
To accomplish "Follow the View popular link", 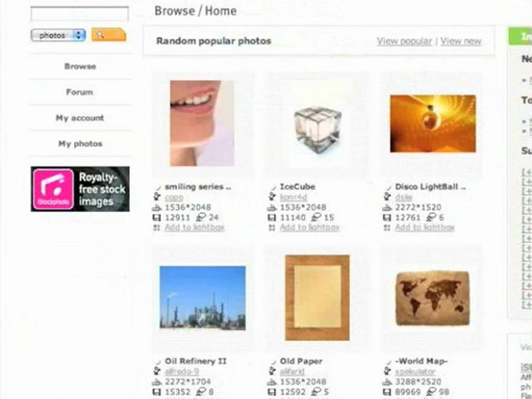I will [x=404, y=42].
